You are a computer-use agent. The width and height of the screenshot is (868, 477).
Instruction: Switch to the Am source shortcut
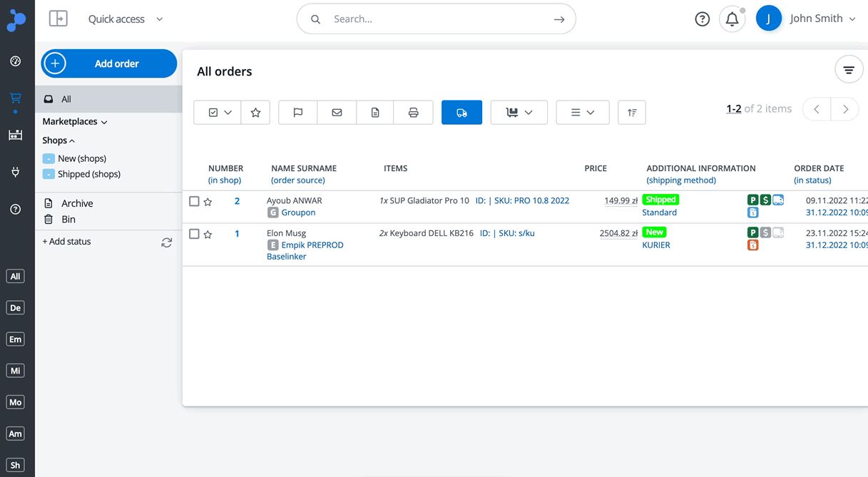click(15, 434)
